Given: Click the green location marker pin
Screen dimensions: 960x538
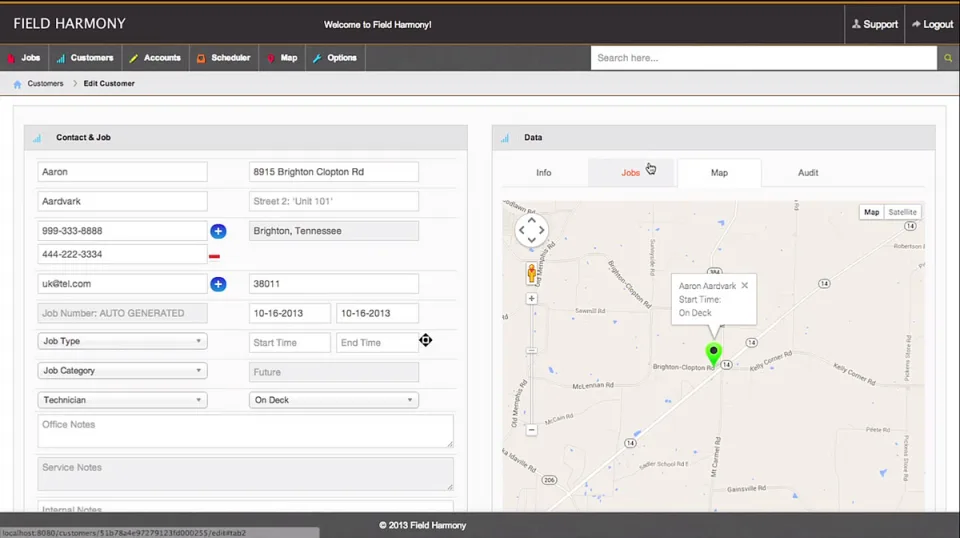Looking at the screenshot, I should tap(713, 353).
